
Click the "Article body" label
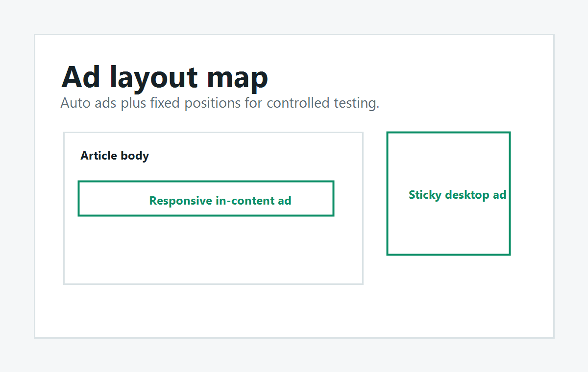(x=115, y=156)
